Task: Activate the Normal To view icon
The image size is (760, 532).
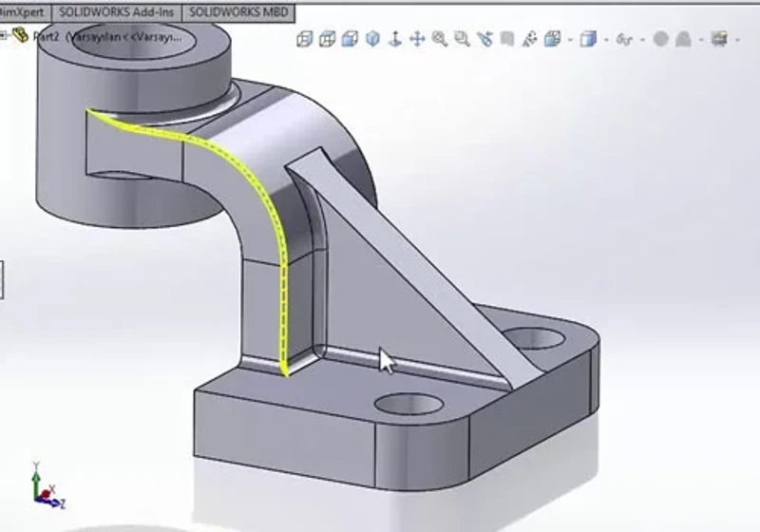Action: [x=395, y=39]
